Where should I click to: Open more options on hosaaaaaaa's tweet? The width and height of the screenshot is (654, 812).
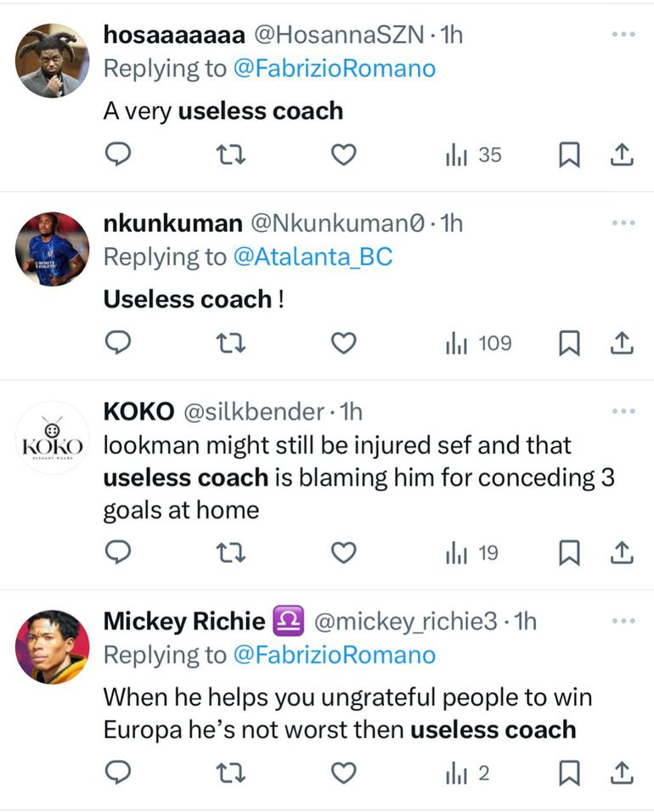[x=623, y=35]
